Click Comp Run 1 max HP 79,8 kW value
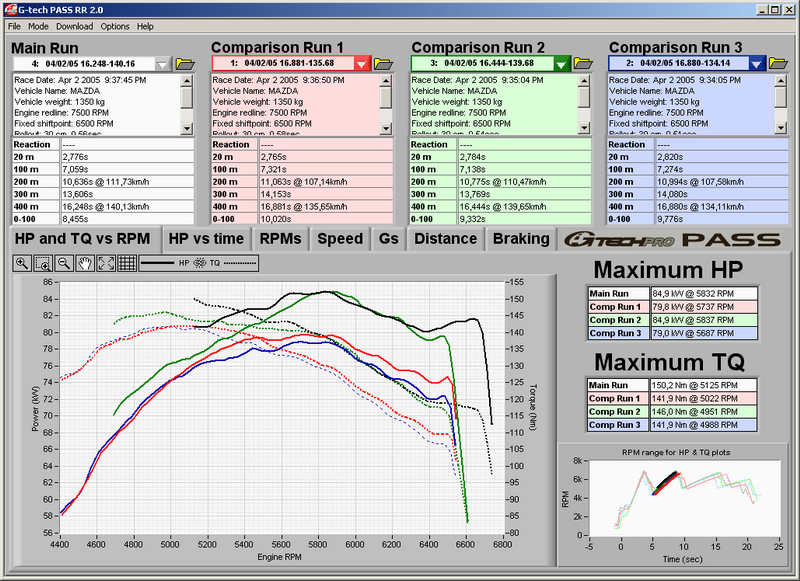800x581 pixels. coord(704,307)
